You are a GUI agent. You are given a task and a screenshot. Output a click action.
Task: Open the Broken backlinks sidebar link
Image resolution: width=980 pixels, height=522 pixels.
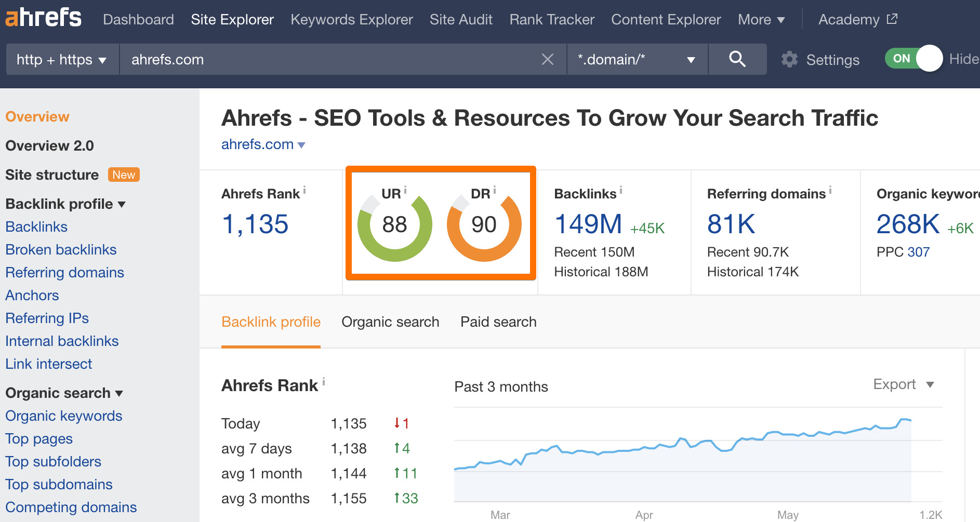pos(61,249)
